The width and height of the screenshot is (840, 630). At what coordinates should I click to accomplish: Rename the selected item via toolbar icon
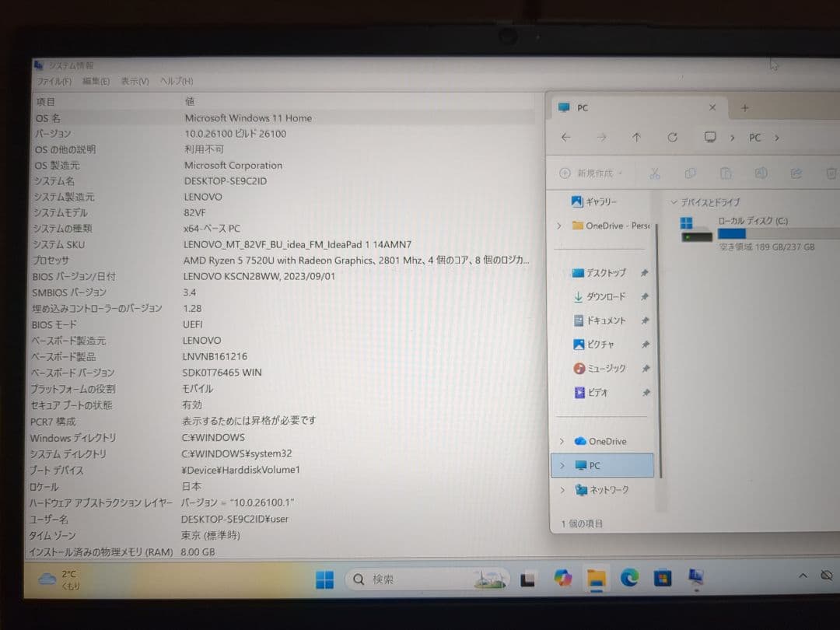761,173
